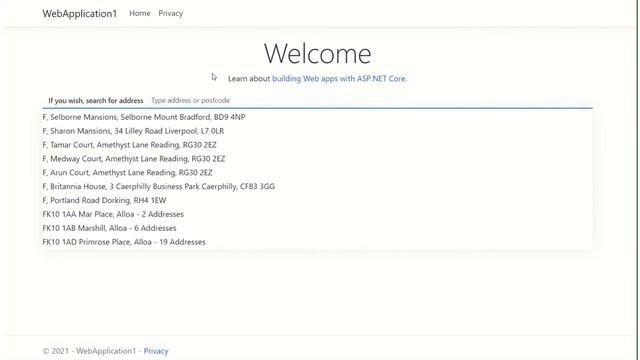
Task: Pick the Portland Road Dorking, RH4 1EW suggestion
Action: click(317, 200)
